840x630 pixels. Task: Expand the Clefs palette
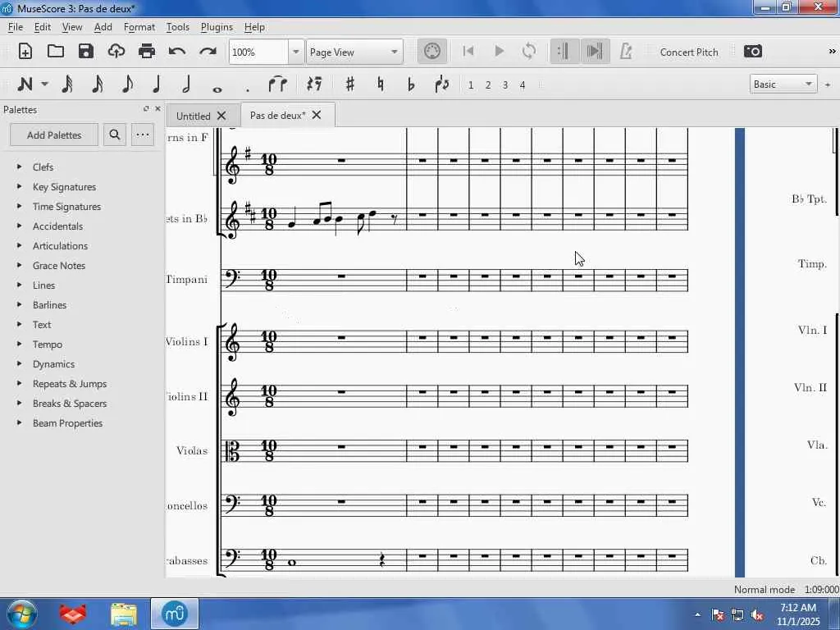[20, 167]
